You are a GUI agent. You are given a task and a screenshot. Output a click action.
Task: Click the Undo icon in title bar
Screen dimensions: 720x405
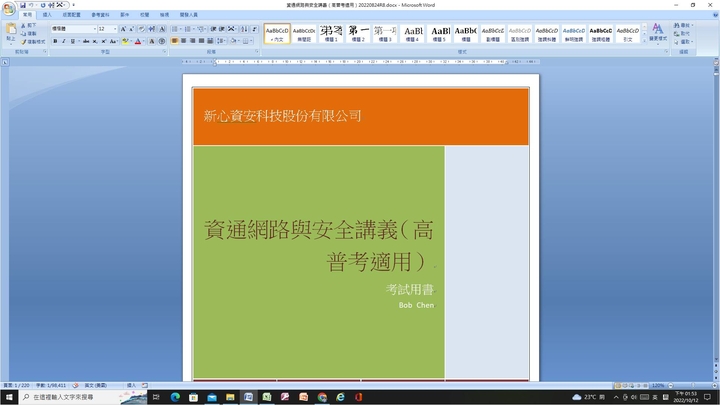pos(32,5)
